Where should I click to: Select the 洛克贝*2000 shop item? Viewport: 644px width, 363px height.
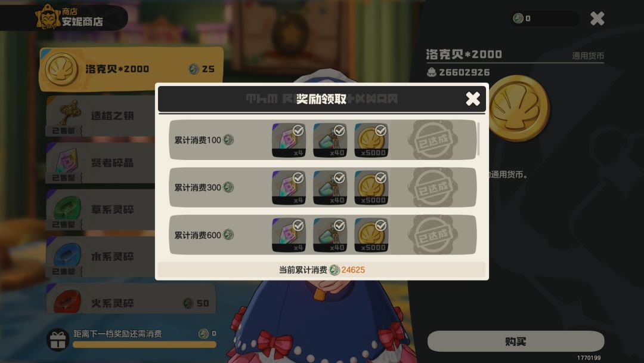(x=131, y=69)
